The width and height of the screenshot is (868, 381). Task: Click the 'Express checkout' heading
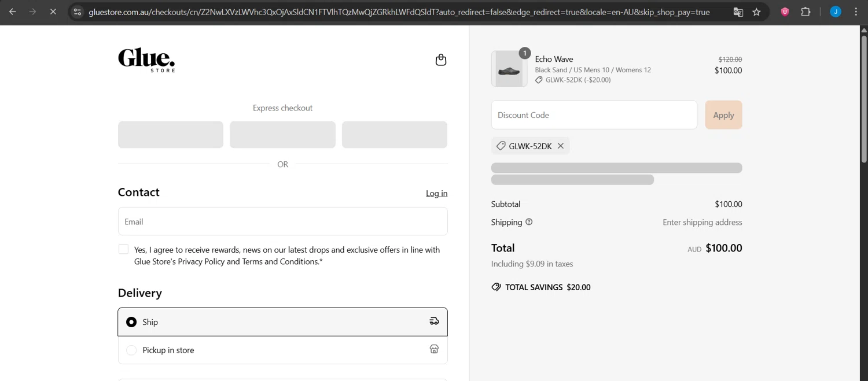[282, 108]
